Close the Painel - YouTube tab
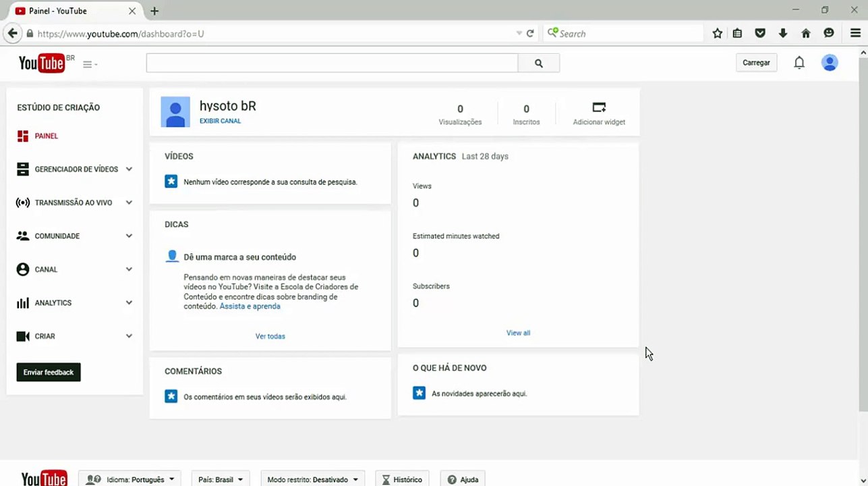 pyautogui.click(x=132, y=11)
